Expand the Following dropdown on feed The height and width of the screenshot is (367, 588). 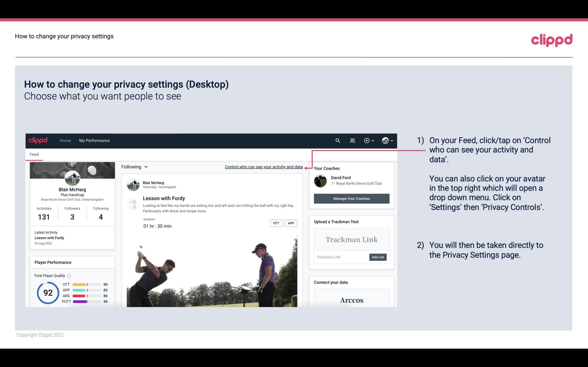(x=133, y=166)
